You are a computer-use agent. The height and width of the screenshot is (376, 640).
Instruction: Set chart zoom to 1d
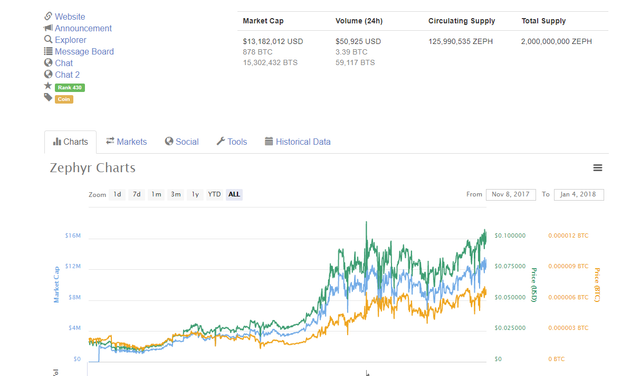(117, 194)
